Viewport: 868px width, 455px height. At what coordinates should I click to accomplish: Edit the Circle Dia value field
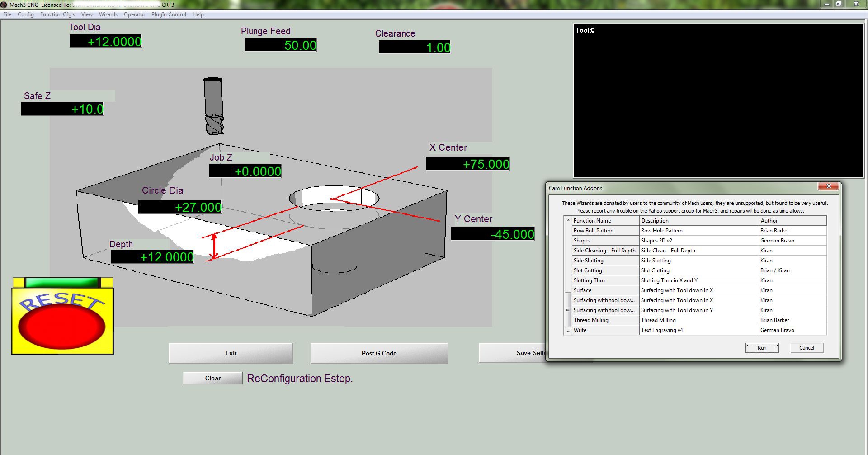click(x=180, y=207)
